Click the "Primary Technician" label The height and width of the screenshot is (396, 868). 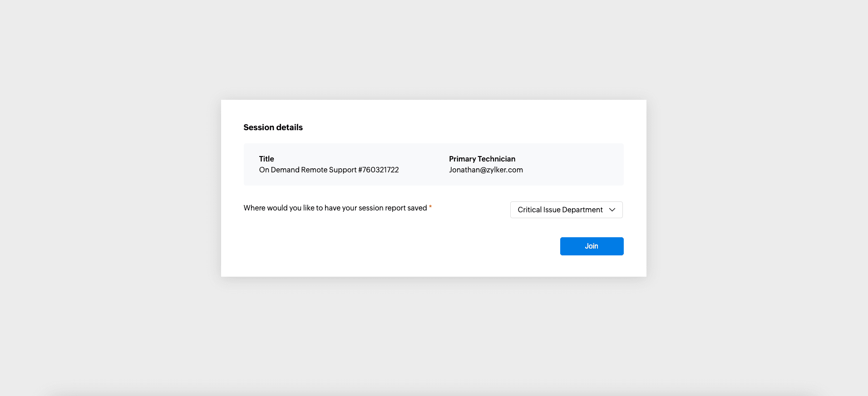click(482, 159)
